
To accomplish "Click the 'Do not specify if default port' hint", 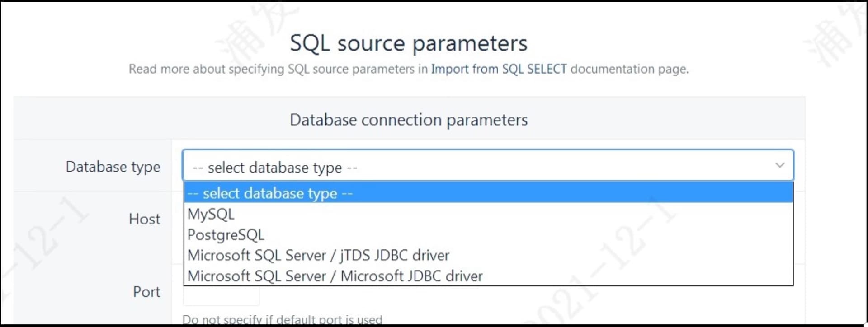I will (x=282, y=319).
